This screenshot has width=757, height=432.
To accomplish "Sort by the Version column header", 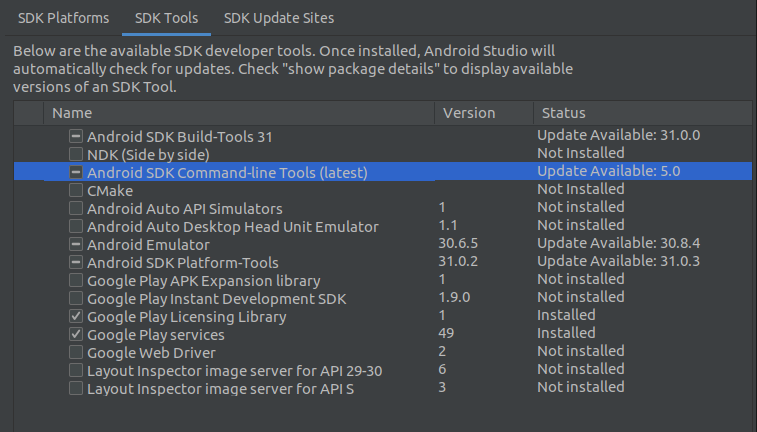I will [484, 113].
